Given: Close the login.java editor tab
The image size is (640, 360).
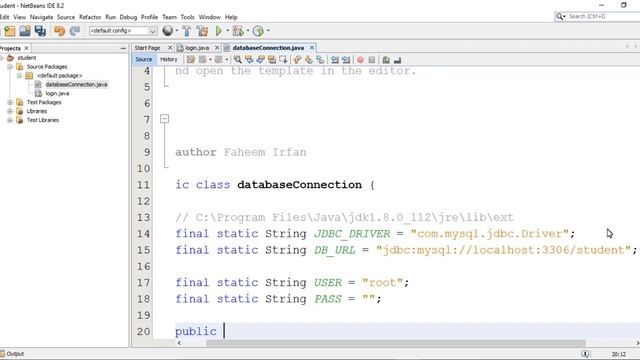Looking at the screenshot, I should [217, 48].
